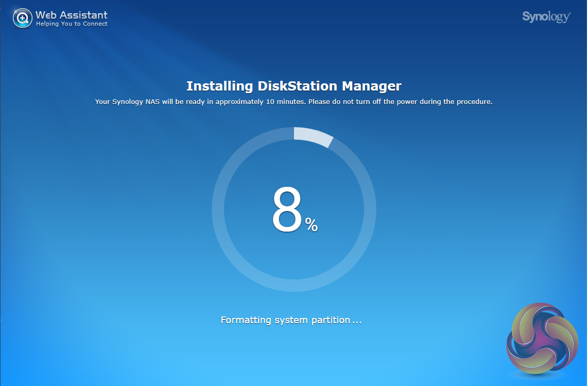Click the Web Assistant magnifier logo icon

(x=23, y=18)
